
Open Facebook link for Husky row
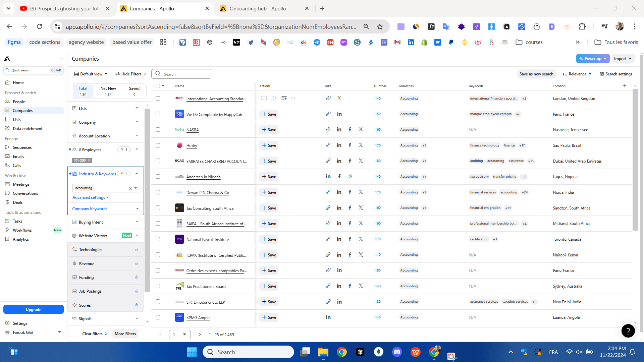pyautogui.click(x=350, y=145)
